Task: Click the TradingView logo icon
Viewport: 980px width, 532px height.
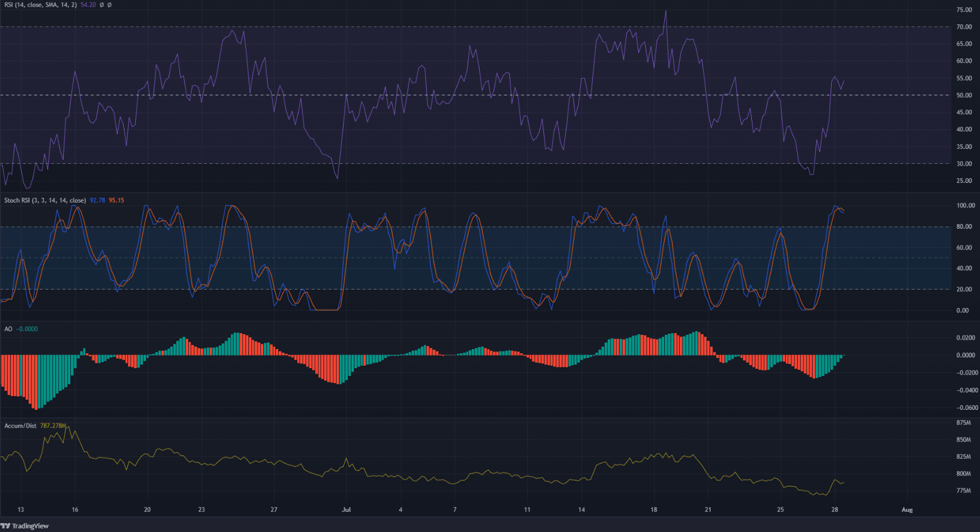Action: tap(5, 526)
